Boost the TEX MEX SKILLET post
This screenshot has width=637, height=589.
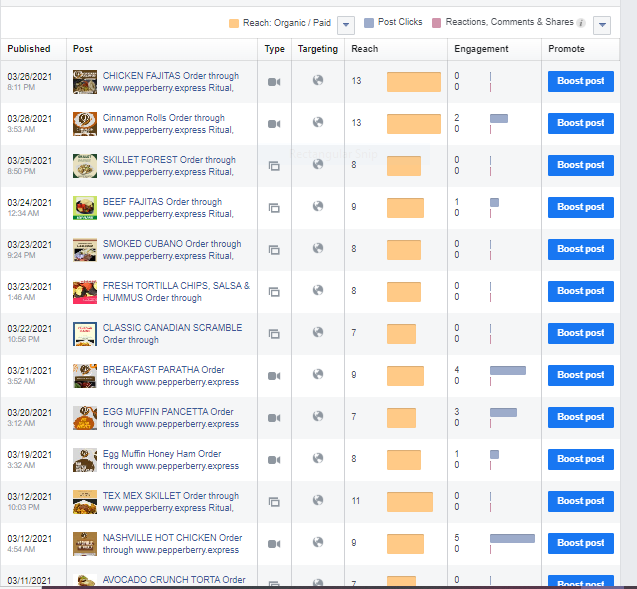click(581, 501)
